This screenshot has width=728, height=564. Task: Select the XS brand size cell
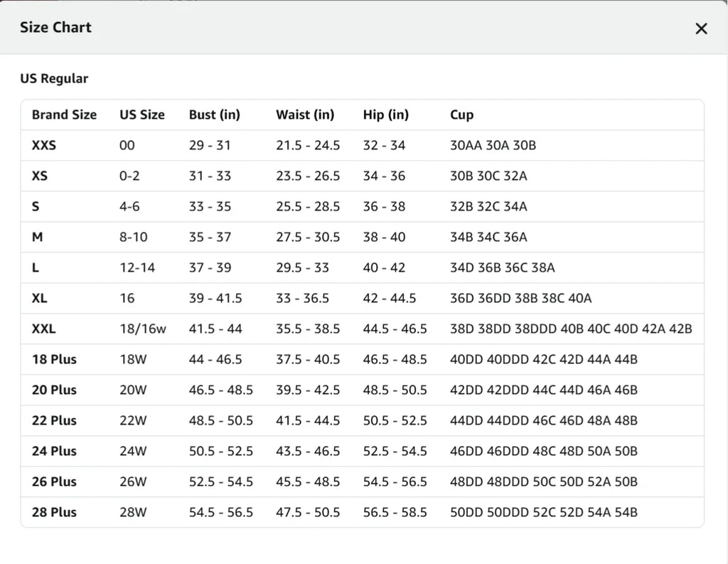tap(40, 176)
